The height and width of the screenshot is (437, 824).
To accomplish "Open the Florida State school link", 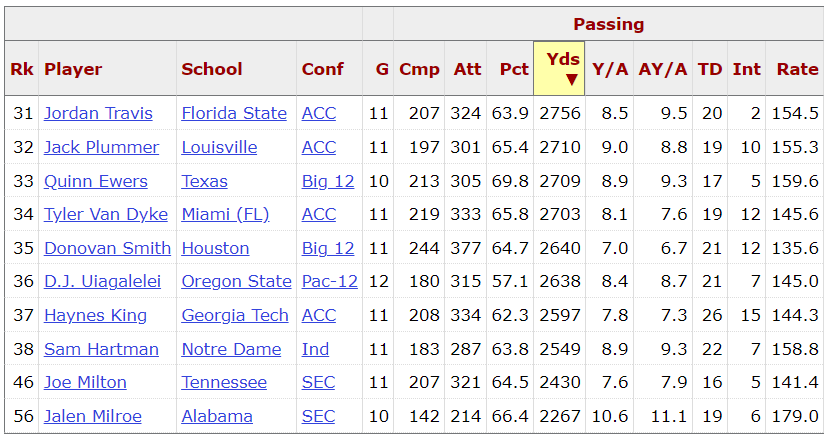I will pyautogui.click(x=234, y=113).
